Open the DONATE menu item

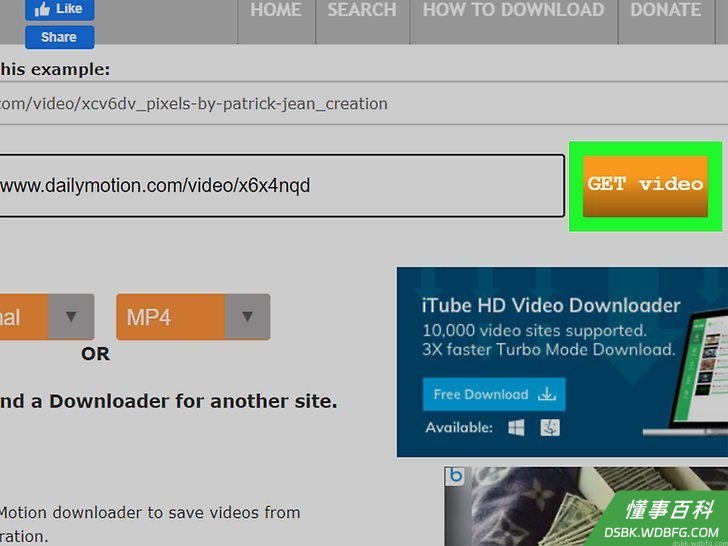[x=666, y=10]
